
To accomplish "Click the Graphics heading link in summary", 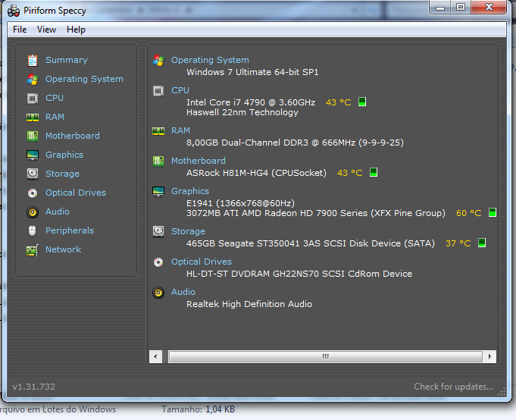I will [x=190, y=191].
